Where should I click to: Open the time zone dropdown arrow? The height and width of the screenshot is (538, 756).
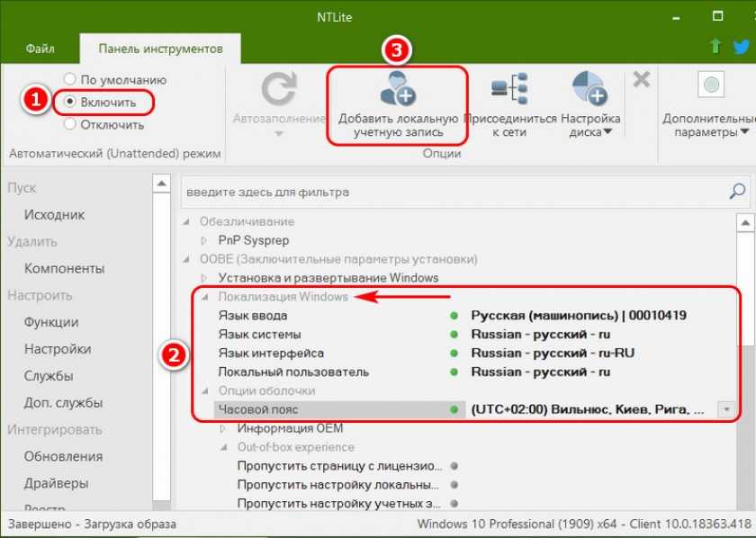pos(725,409)
